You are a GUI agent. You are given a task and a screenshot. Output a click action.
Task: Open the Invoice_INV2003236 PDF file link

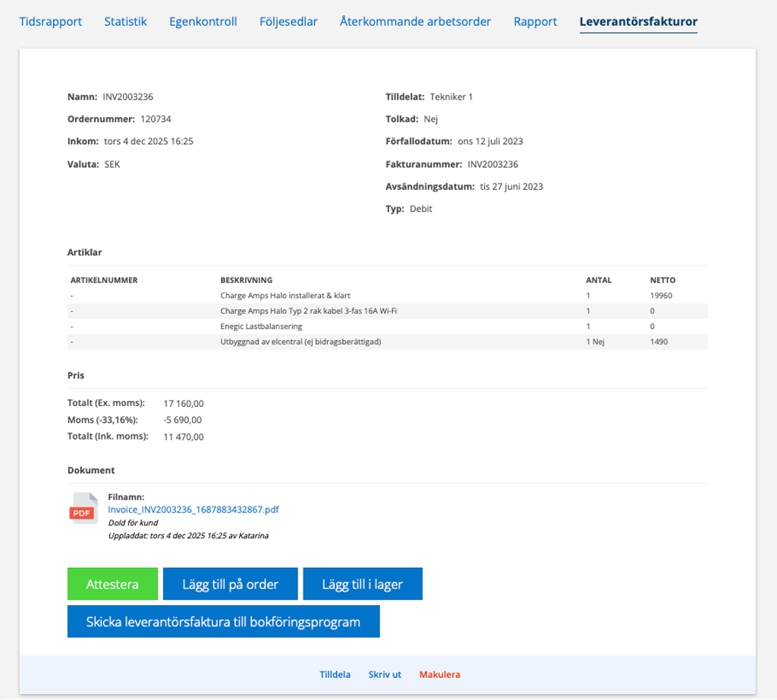(193, 509)
